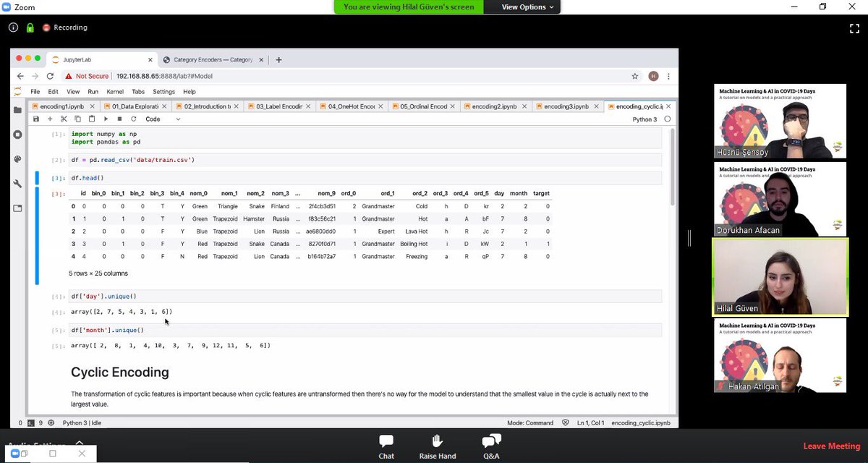Click the df.head() code cell
This screenshot has height=463, width=868.
(x=365, y=177)
